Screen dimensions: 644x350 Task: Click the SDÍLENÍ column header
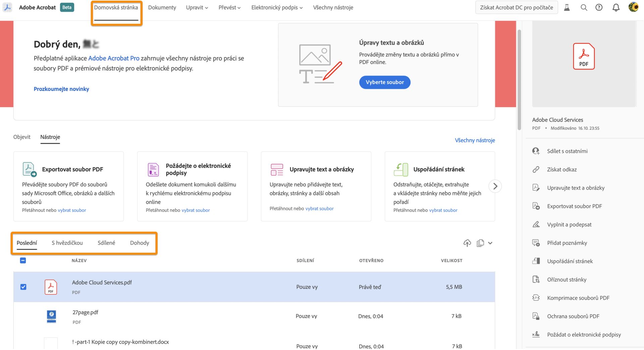tap(305, 261)
